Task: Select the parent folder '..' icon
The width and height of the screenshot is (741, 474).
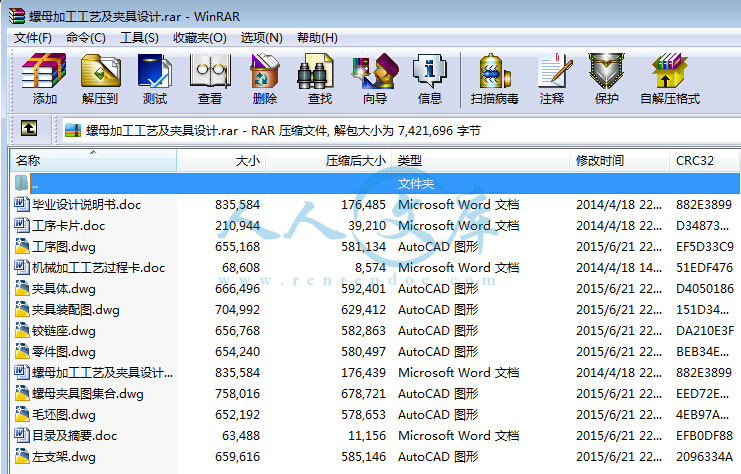Action: [x=21, y=183]
